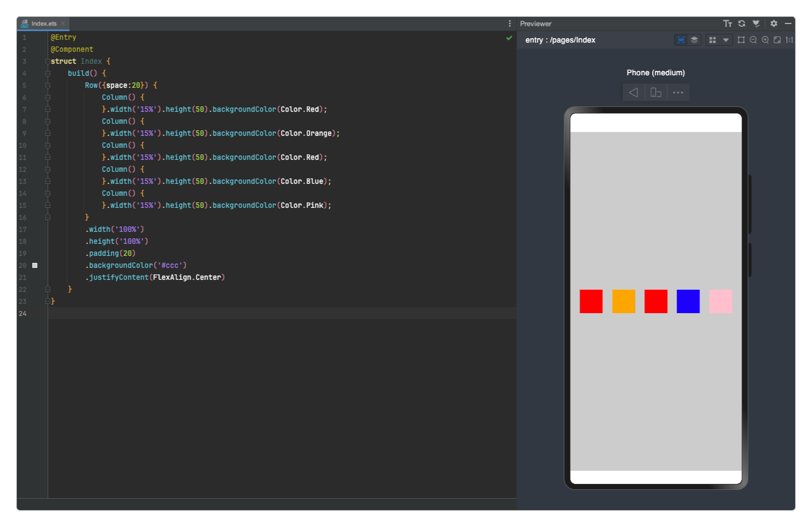Hide the Previewer panel with the minimize dash
The width and height of the screenshot is (812, 527).
pyautogui.click(x=788, y=23)
